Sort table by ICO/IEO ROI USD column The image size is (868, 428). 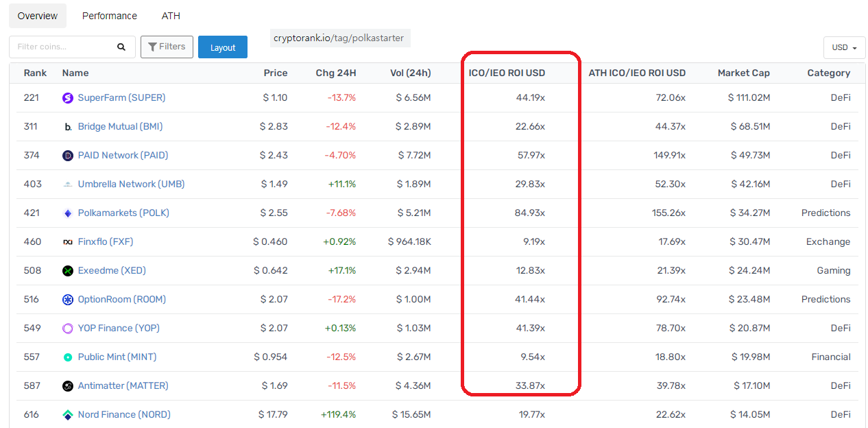tap(507, 73)
